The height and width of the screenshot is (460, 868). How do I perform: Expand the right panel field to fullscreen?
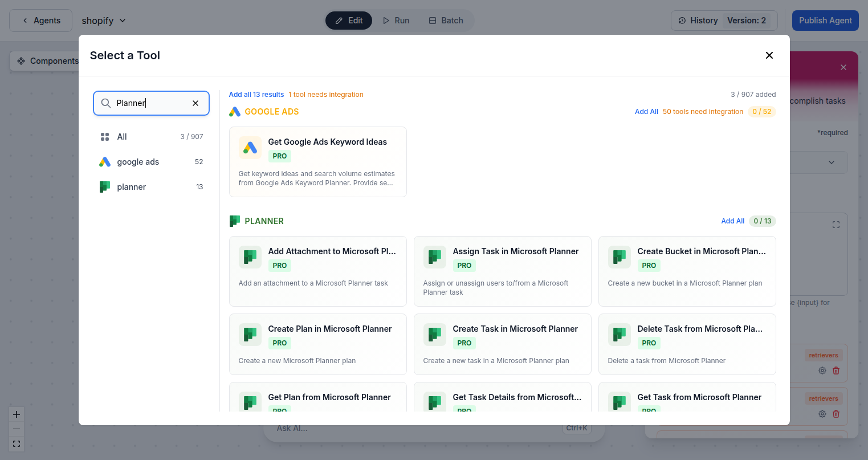pos(836,225)
